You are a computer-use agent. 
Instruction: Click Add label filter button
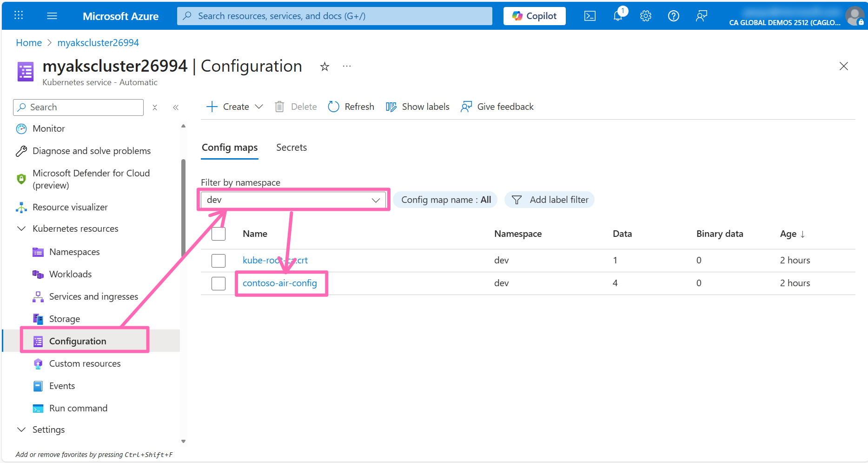550,200
